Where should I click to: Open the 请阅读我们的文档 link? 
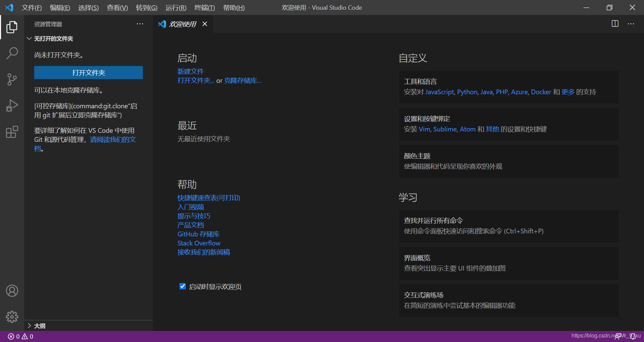(113, 139)
